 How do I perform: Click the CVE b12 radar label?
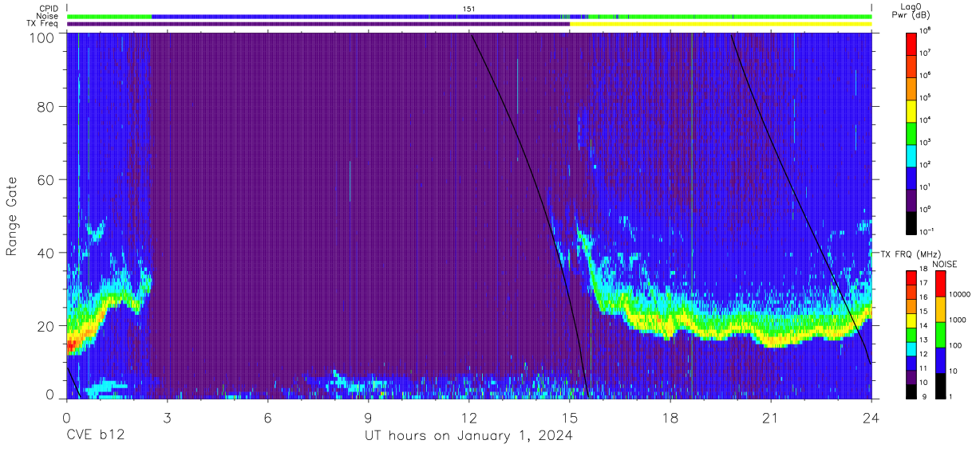tap(95, 436)
